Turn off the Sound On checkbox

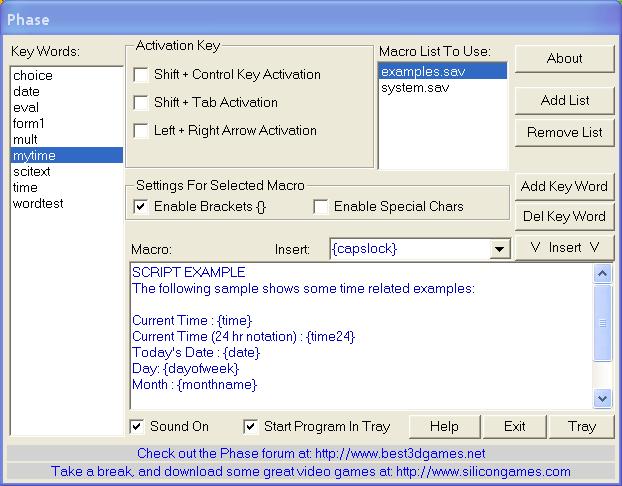tap(137, 427)
